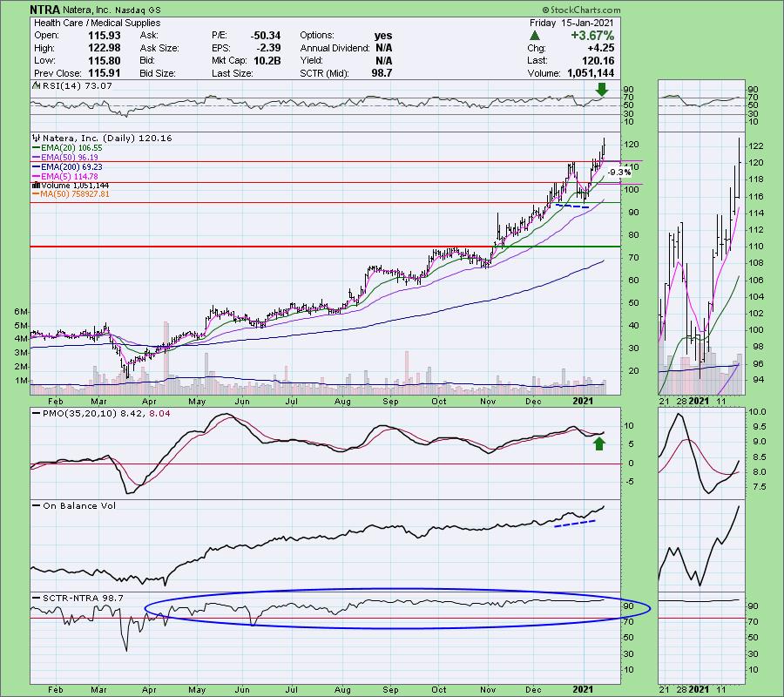
Task: Click the Mar label under the price chart
Action: pyautogui.click(x=98, y=401)
